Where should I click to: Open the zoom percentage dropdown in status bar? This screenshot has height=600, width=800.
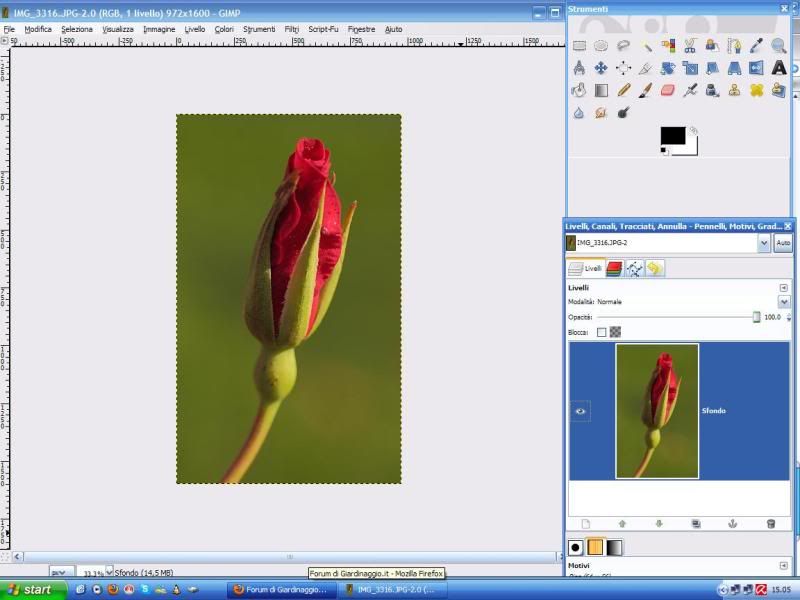[x=109, y=572]
